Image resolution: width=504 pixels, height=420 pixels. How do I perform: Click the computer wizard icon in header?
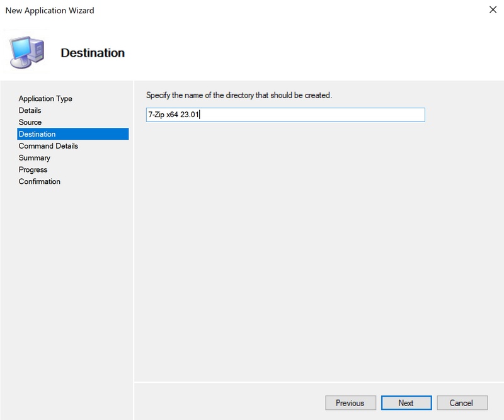28,52
